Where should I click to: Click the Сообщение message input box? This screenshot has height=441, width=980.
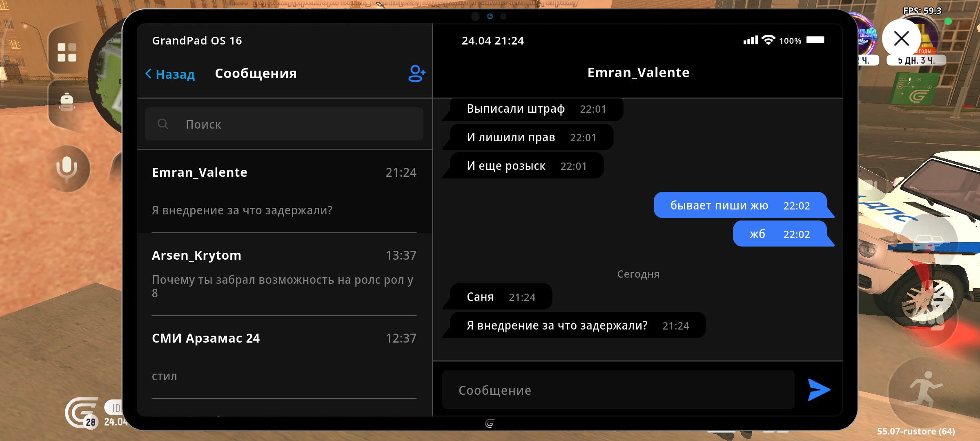(618, 390)
